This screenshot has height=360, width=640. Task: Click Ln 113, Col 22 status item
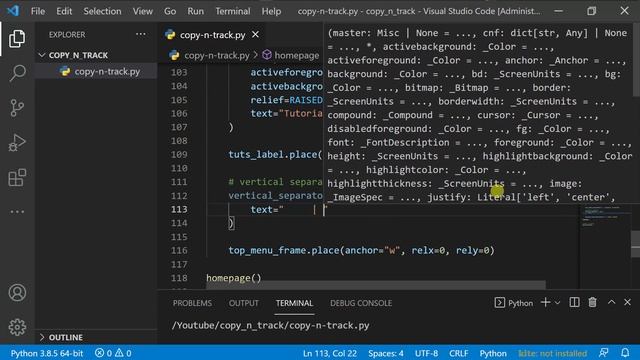330,353
